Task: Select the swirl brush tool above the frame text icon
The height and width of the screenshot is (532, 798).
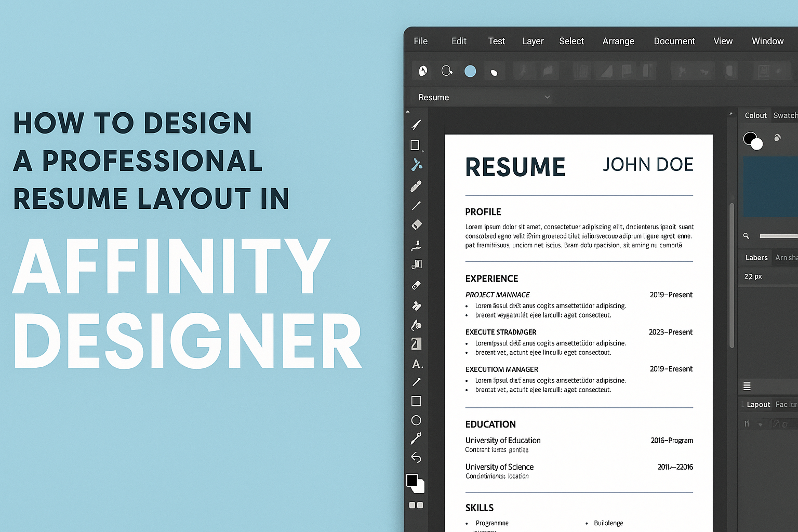Action: [x=416, y=325]
